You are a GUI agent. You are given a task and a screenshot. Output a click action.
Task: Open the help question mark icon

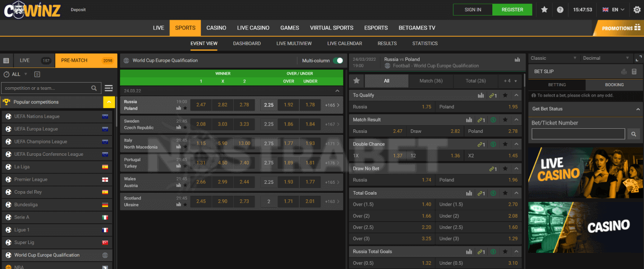[560, 9]
